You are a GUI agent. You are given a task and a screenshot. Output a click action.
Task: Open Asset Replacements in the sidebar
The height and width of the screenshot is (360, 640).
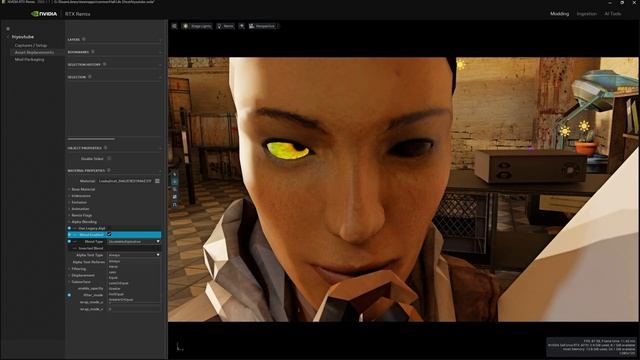[34, 52]
